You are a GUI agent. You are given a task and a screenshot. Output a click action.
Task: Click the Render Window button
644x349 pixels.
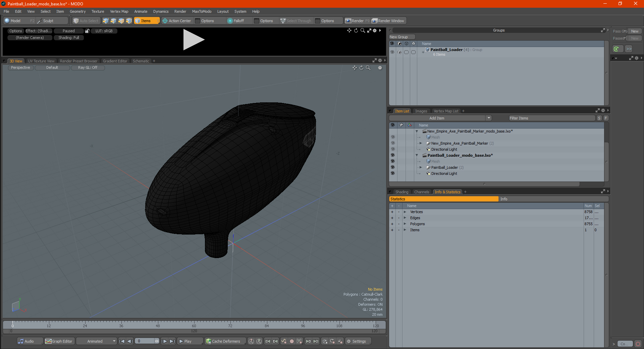click(388, 21)
